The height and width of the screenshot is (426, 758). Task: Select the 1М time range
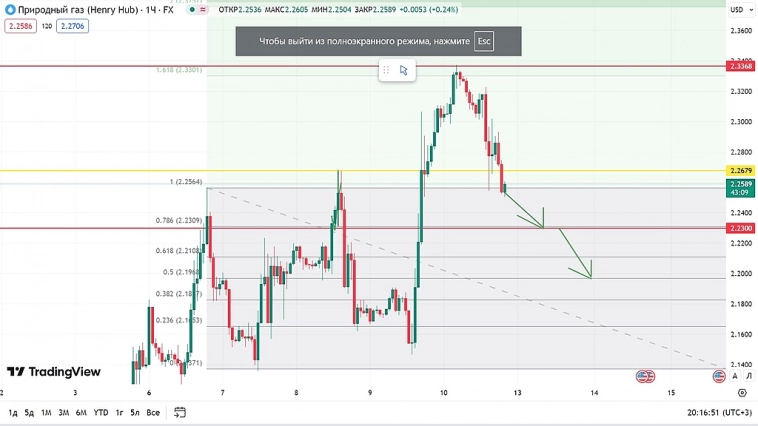click(46, 412)
